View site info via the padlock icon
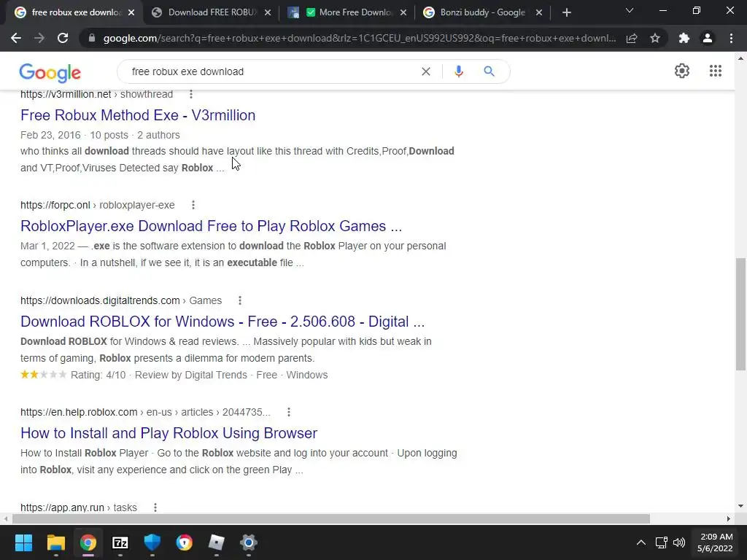Viewport: 747px width, 560px height. 92,38
